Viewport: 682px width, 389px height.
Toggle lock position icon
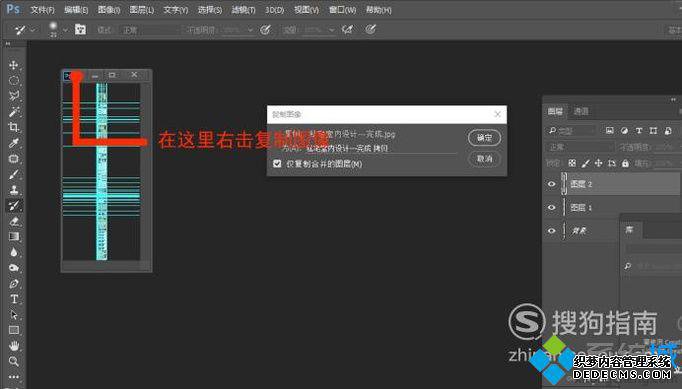click(x=598, y=163)
